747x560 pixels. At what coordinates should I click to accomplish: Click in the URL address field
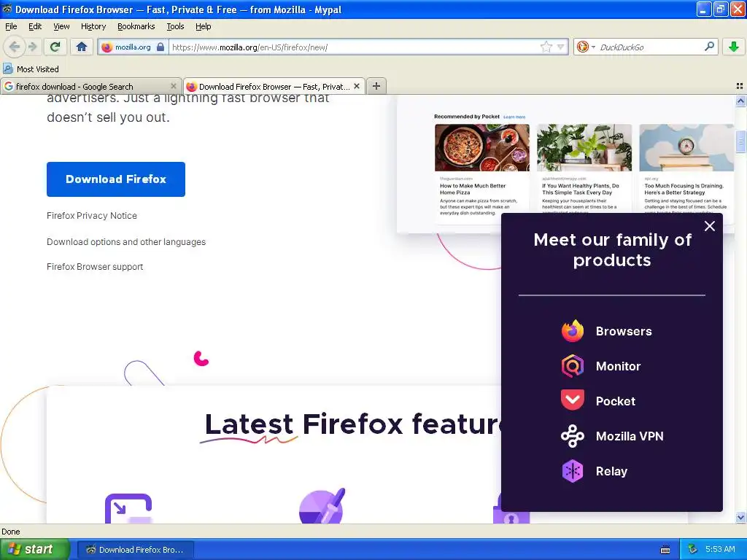[x=354, y=47]
